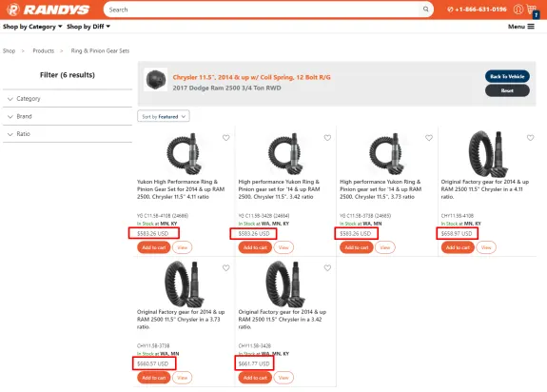Add Original Factory 3.42 gear to cart
This screenshot has width=547, height=392.
click(255, 378)
